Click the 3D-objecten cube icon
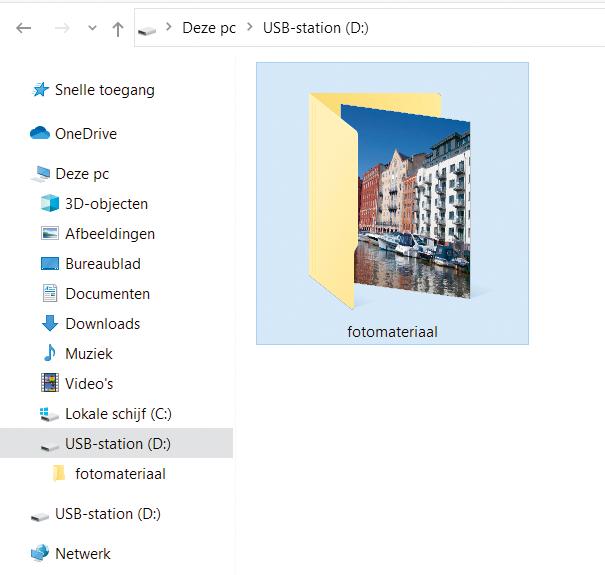Screen dimensions: 605x575 50,203
